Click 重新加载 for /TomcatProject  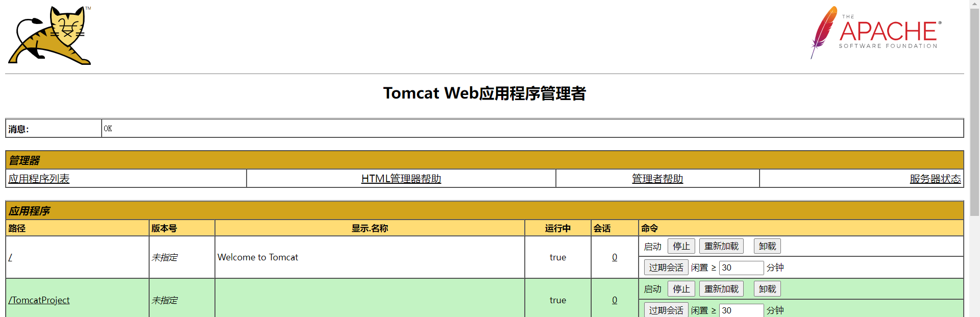721,289
